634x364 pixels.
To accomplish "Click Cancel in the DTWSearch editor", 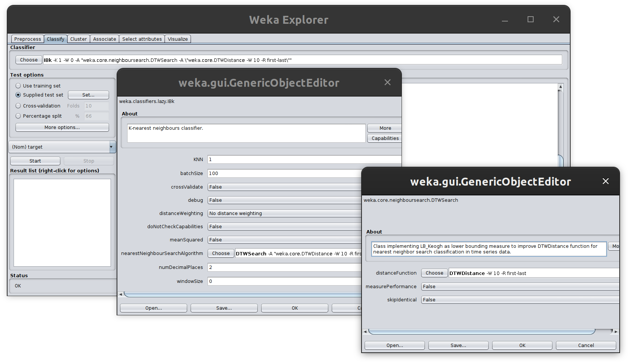I will [586, 345].
